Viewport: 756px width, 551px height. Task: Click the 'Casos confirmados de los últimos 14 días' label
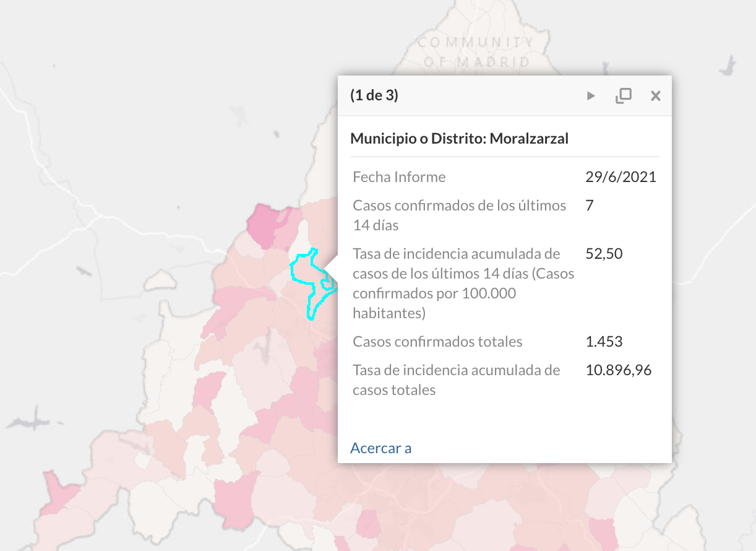pyautogui.click(x=459, y=215)
